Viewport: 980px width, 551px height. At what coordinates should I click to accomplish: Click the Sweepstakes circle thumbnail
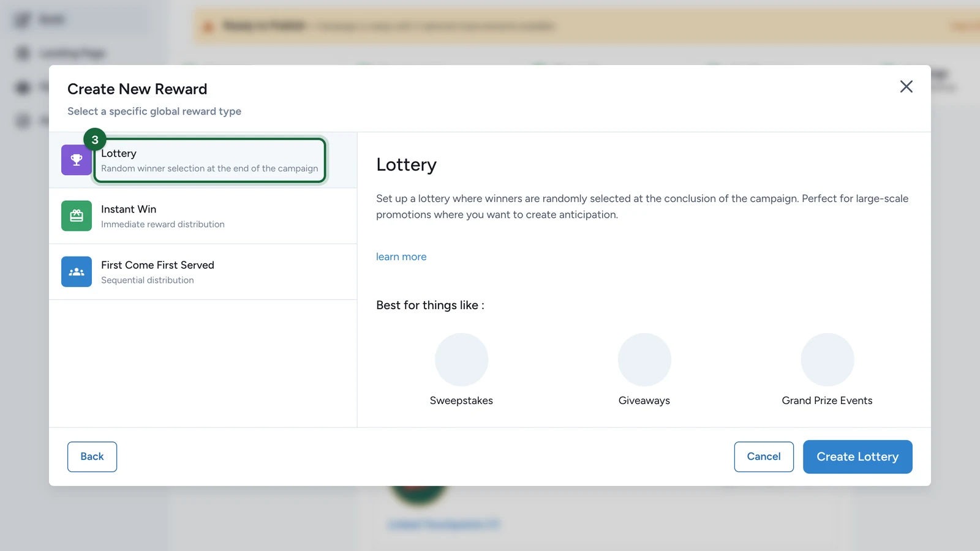(461, 359)
